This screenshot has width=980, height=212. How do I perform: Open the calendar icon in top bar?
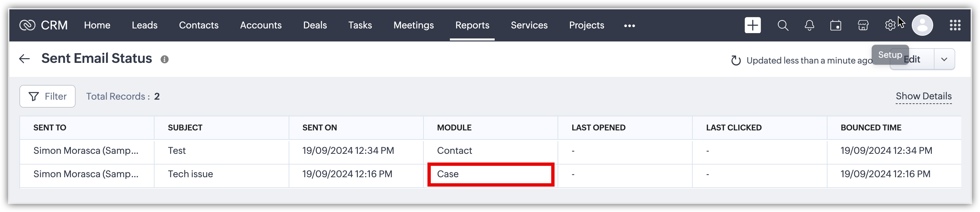836,25
